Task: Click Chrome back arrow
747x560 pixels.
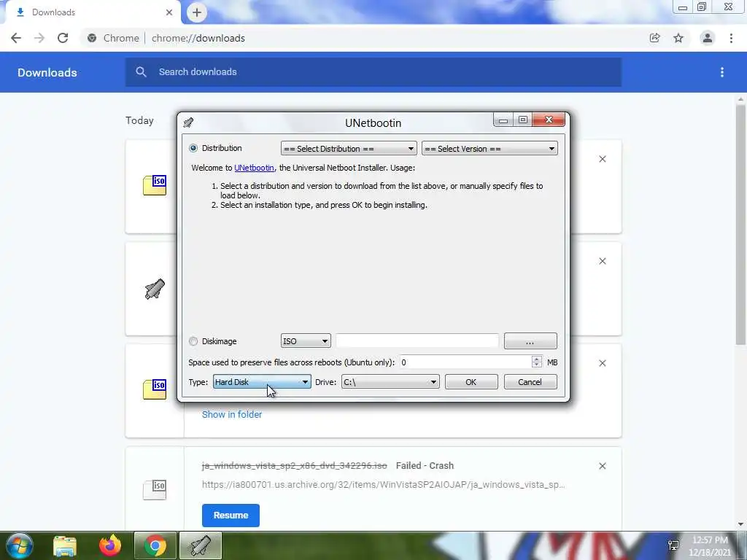Action: (x=16, y=38)
